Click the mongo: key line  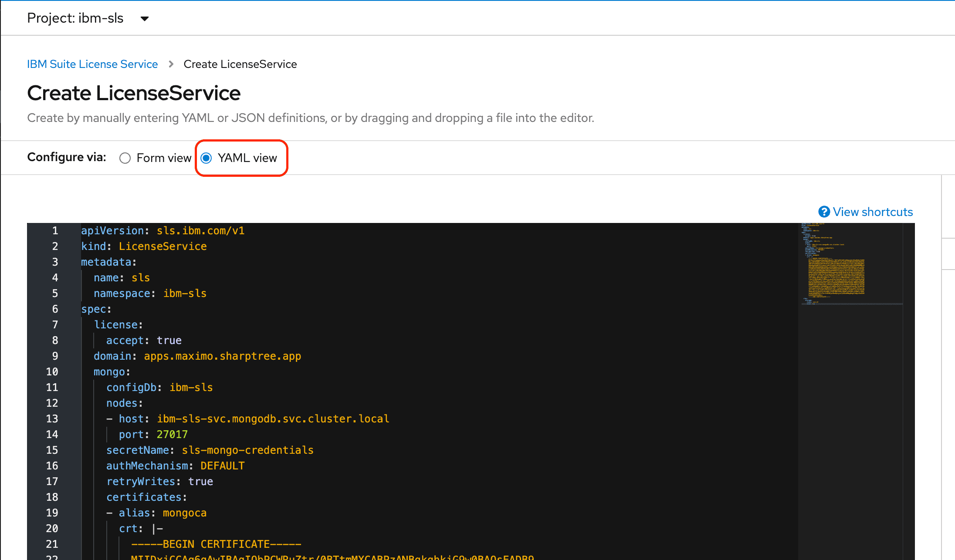112,372
